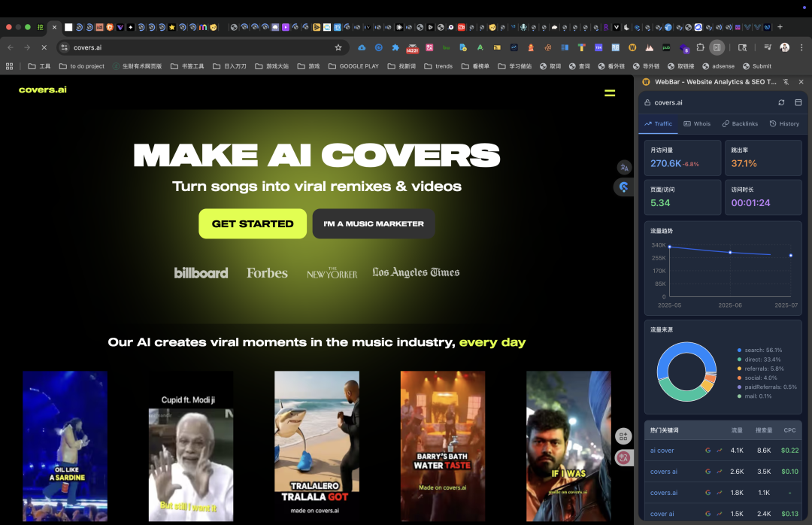The height and width of the screenshot is (525, 812).
Task: Click the grid floating widget icon
Action: [623, 436]
